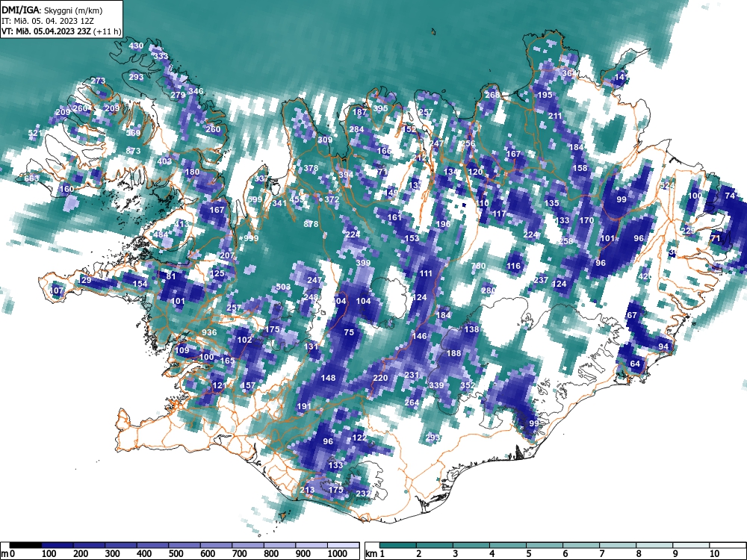Click the map value '339'
This screenshot has width=747, height=560.
(x=436, y=385)
